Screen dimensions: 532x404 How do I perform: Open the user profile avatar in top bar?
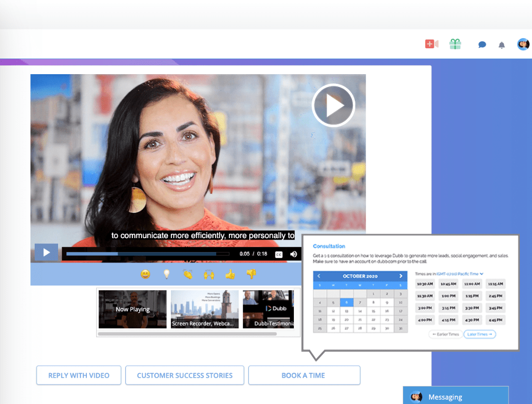click(x=523, y=44)
